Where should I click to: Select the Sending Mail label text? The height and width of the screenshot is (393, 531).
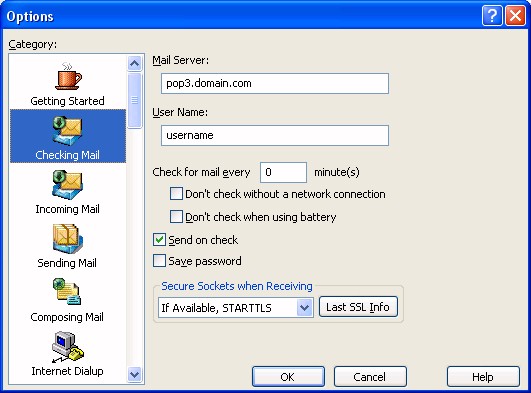pos(67,263)
